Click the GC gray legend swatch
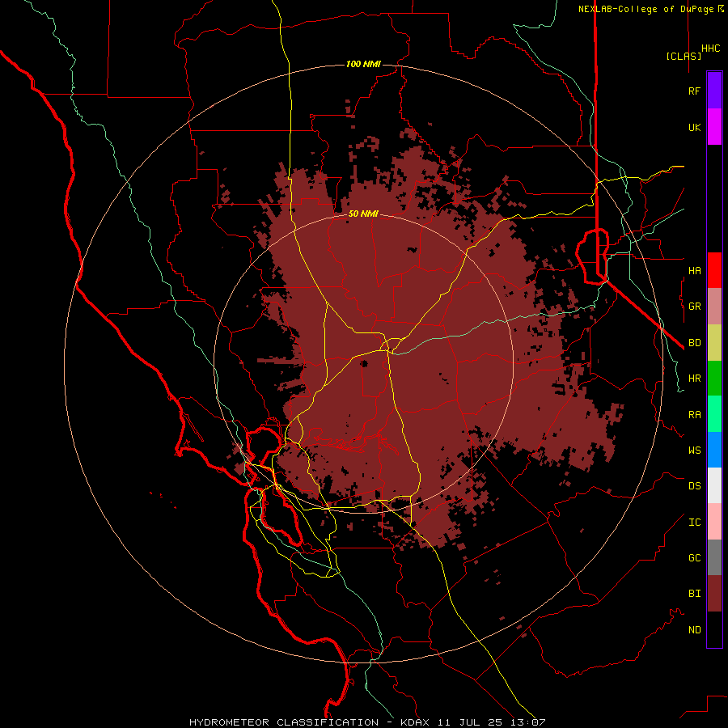 tap(714, 557)
